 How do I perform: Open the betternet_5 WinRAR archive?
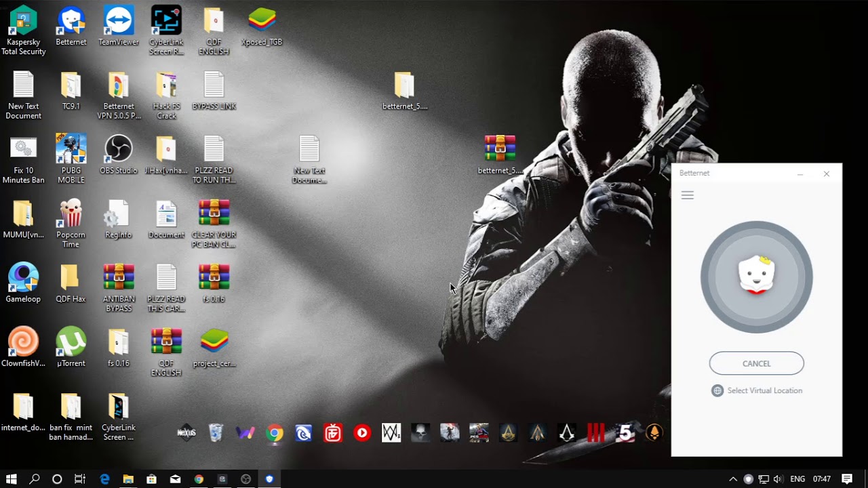pyautogui.click(x=500, y=155)
